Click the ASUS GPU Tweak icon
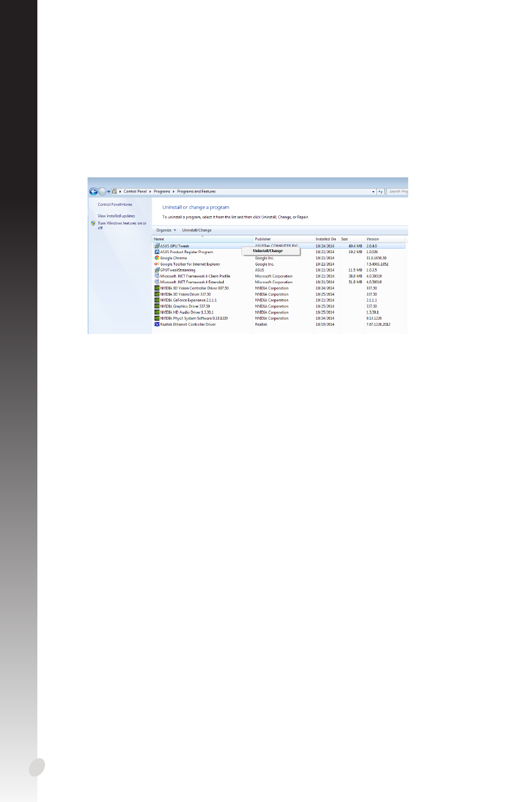The height and width of the screenshot is (802, 532). 157,246
